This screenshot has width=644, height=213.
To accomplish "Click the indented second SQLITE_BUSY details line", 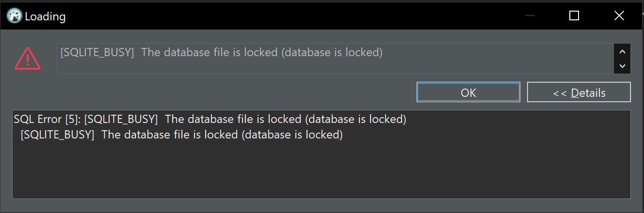I will tap(181, 135).
